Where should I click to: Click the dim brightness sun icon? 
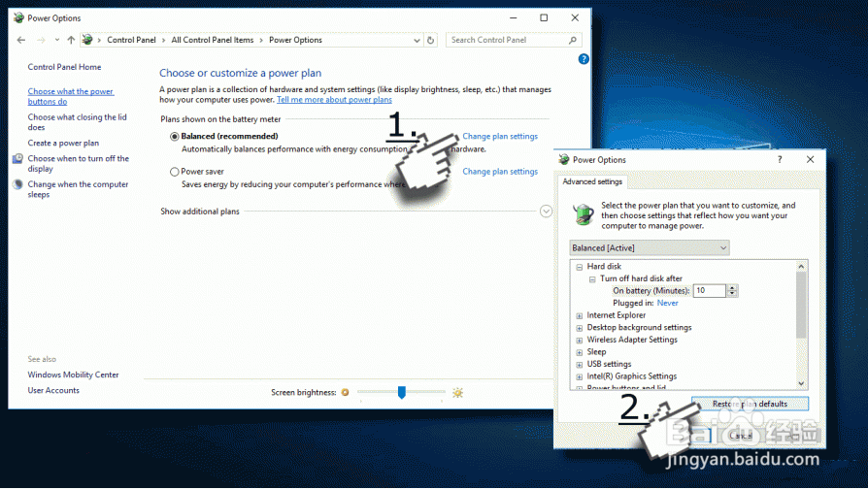(345, 392)
